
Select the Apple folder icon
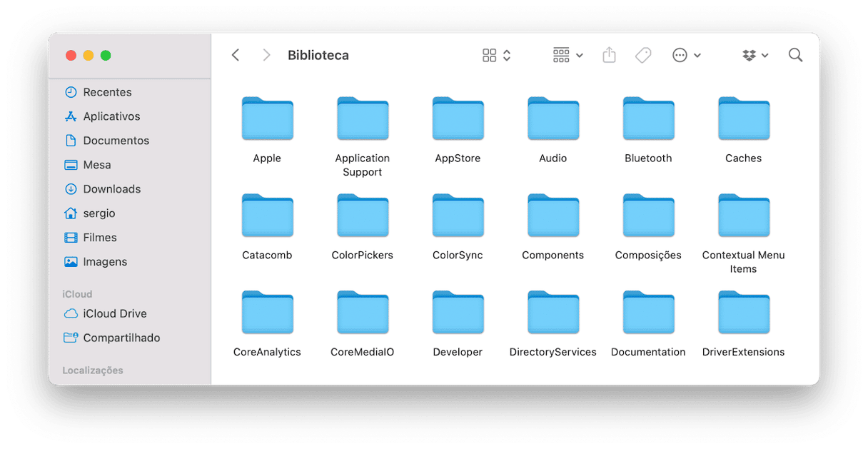[267, 118]
